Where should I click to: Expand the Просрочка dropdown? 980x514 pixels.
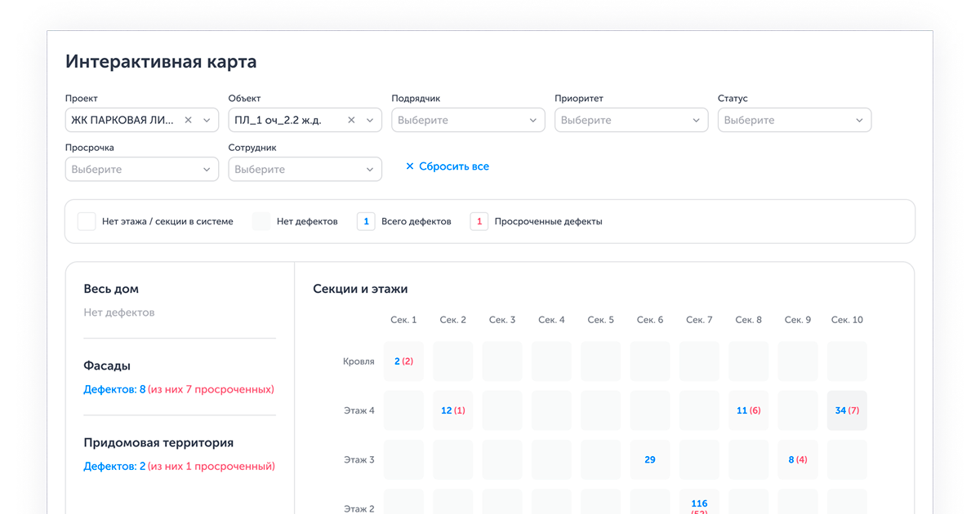(x=141, y=170)
